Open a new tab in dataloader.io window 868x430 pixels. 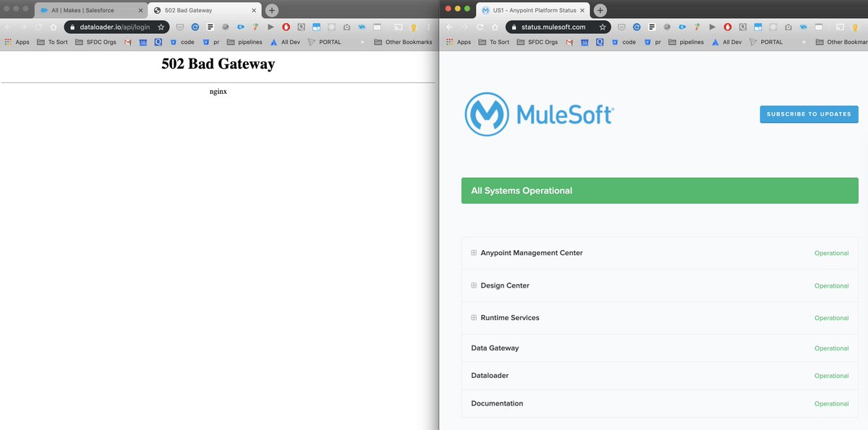point(272,10)
